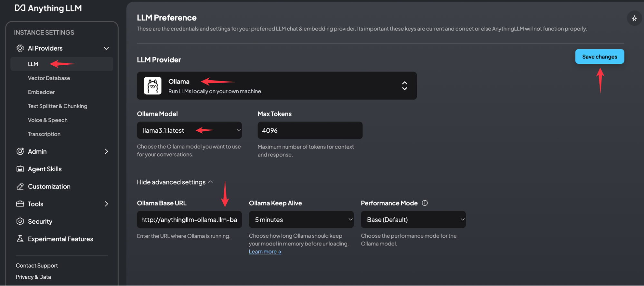
Task: Click the Tools briefcase icon
Action: pyautogui.click(x=20, y=204)
